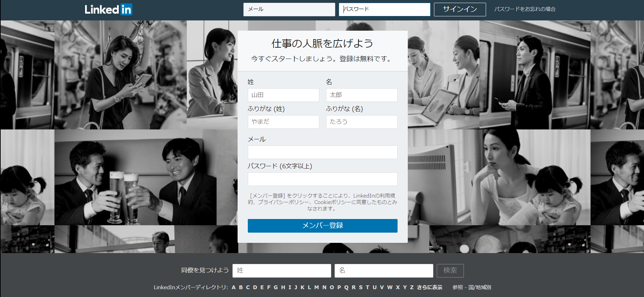
Task: Click the registration メール input
Action: coord(323,152)
